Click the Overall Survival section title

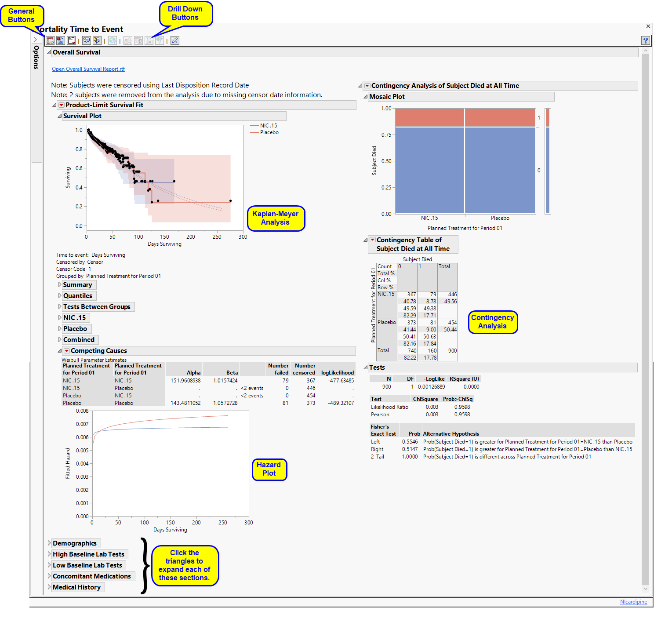[76, 52]
